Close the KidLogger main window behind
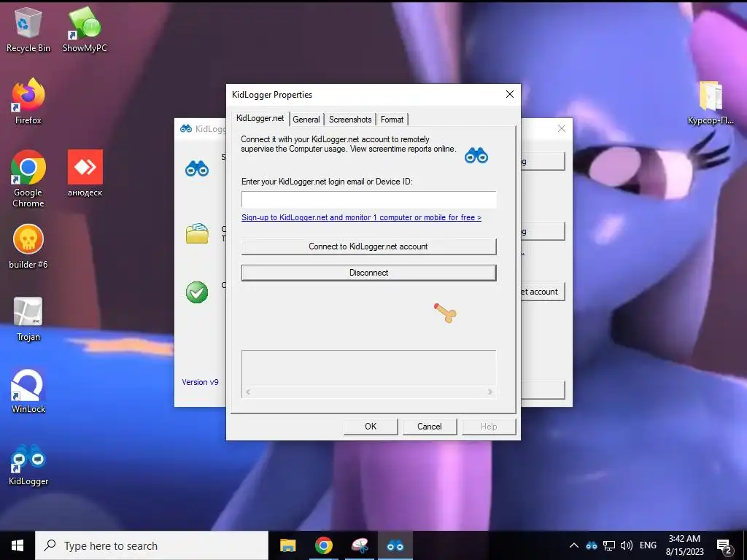 pos(562,128)
